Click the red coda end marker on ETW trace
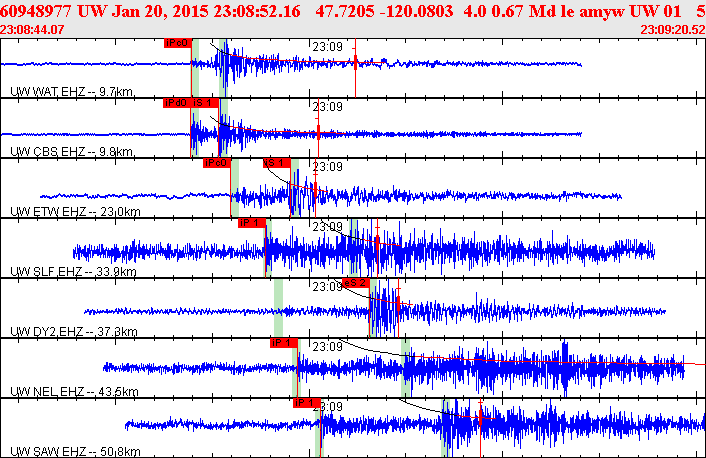Image resolution: width=706 pixels, height=458 pixels. pyautogui.click(x=316, y=188)
